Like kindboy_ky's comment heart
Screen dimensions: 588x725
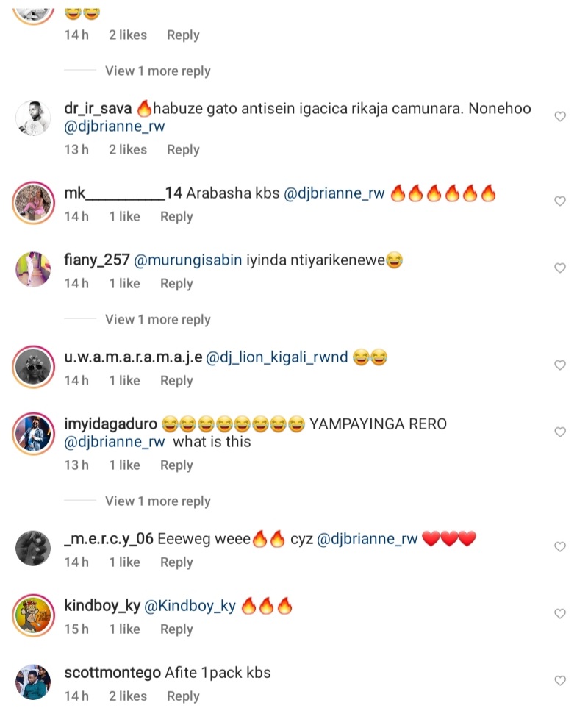click(560, 614)
